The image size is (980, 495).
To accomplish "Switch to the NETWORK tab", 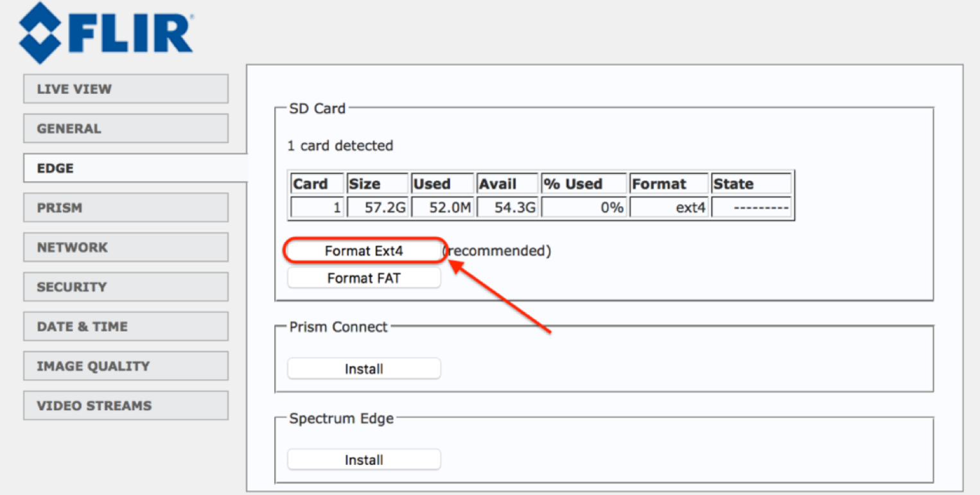I will coord(126,247).
